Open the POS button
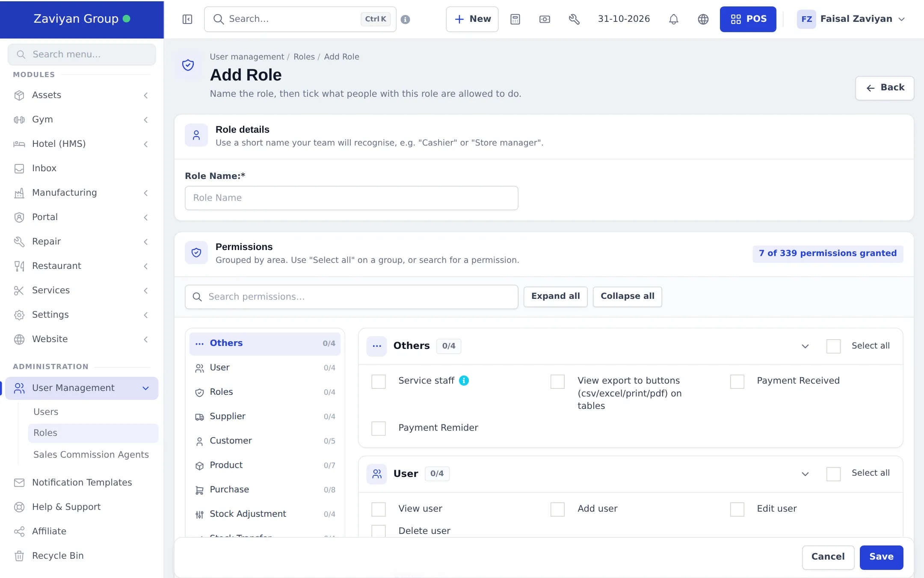The height and width of the screenshot is (578, 924). (748, 19)
